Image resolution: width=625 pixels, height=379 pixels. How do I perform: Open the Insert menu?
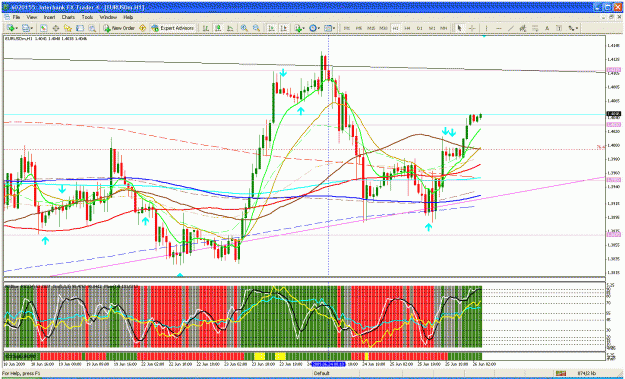click(x=49, y=17)
